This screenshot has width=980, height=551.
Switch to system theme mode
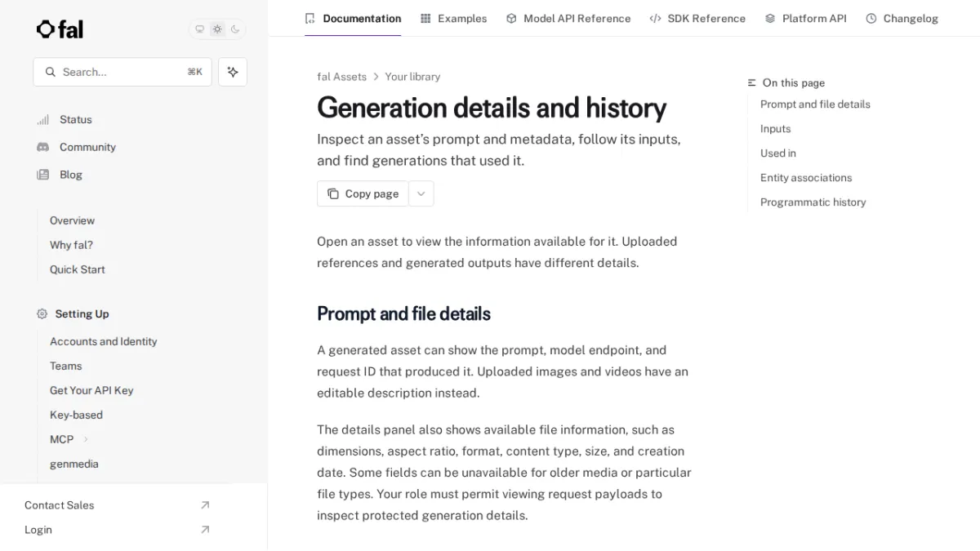(199, 29)
